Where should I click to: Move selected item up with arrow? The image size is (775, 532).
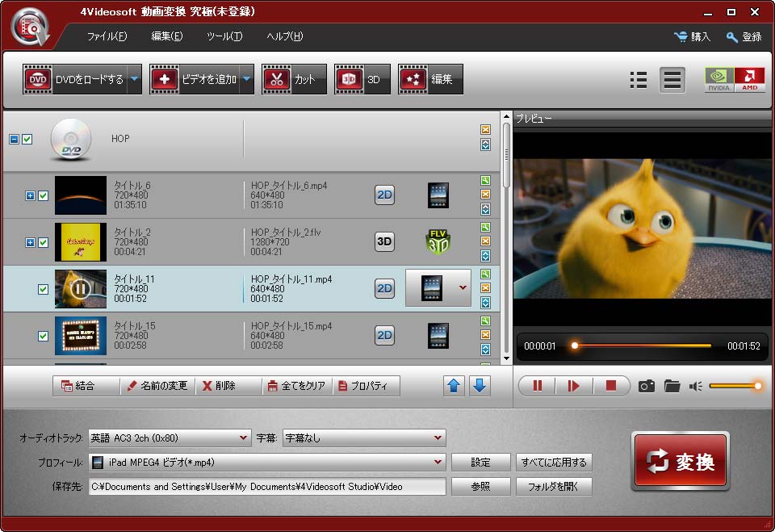point(455,386)
